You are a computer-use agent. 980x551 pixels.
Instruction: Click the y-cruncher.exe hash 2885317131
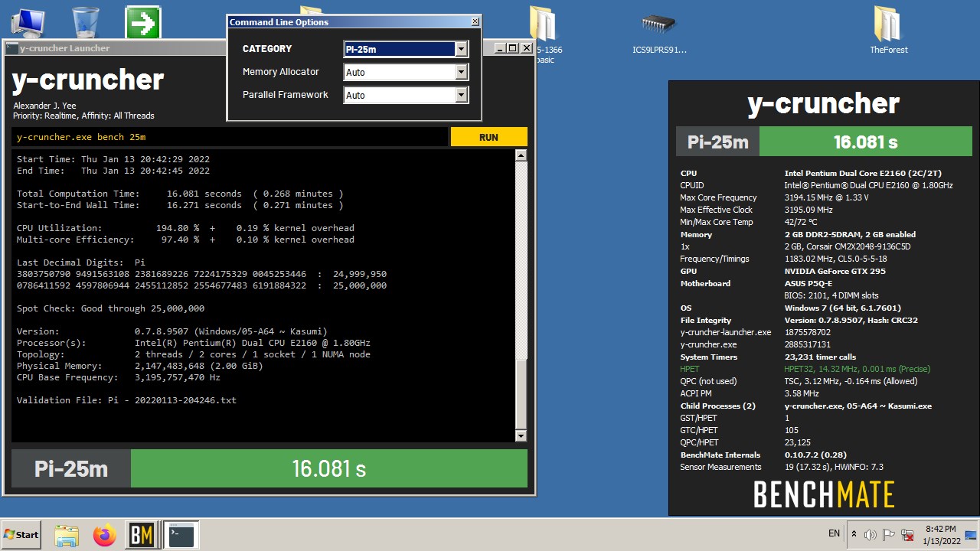tap(808, 344)
